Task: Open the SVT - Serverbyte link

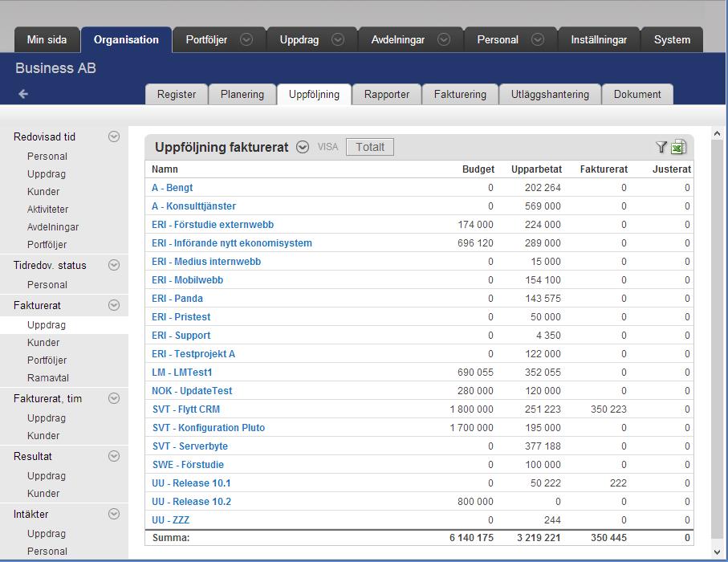Action: coord(190,446)
